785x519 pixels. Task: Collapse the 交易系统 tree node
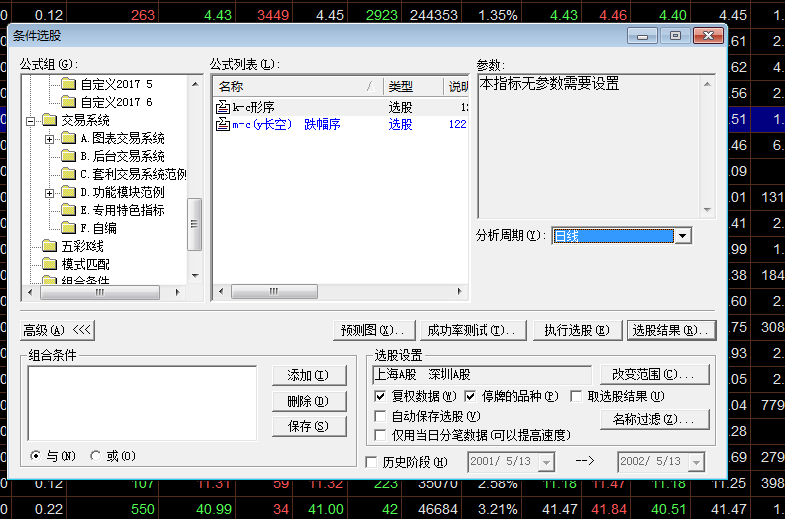coord(31,121)
